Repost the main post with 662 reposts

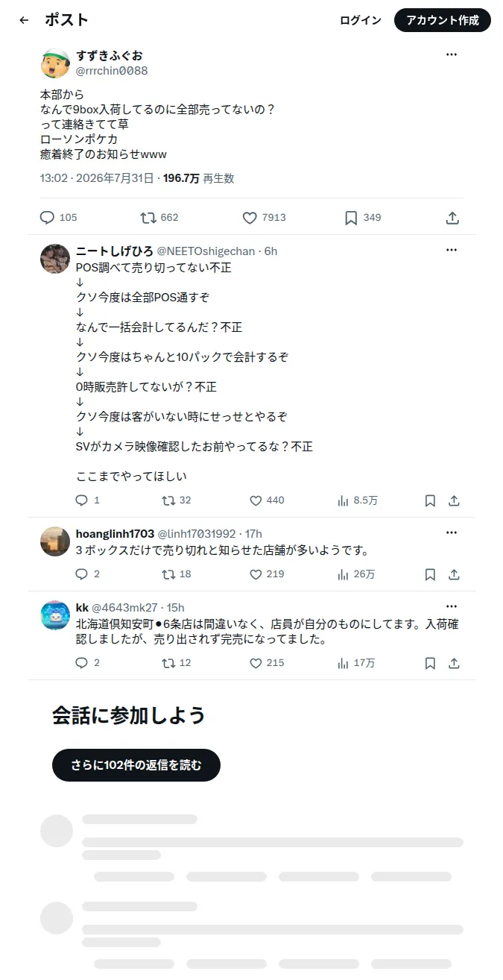pos(159,217)
